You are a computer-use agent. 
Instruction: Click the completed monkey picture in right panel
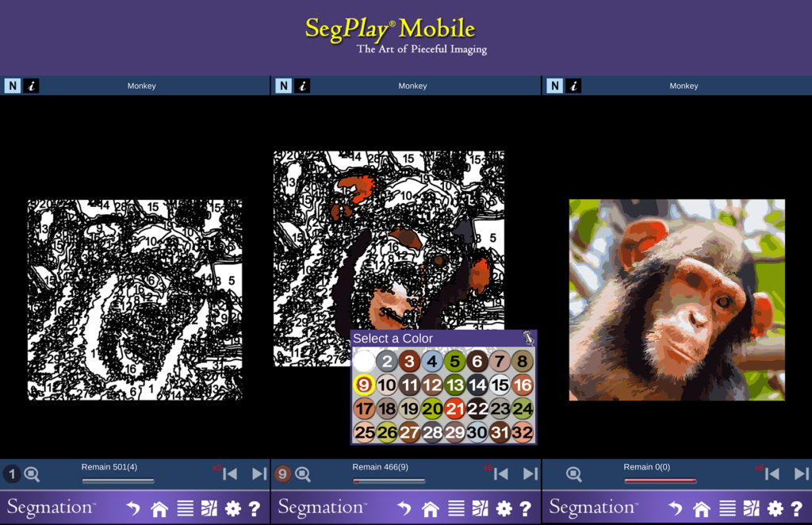coord(677,300)
